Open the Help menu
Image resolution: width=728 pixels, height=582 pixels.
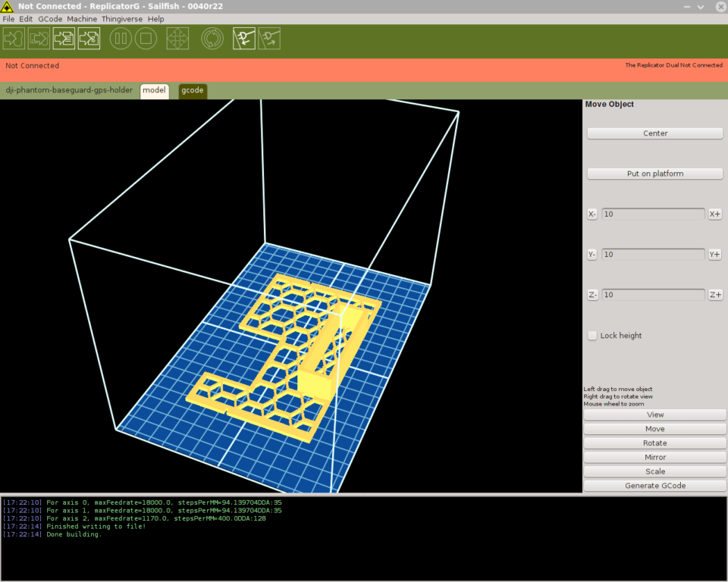pos(156,19)
